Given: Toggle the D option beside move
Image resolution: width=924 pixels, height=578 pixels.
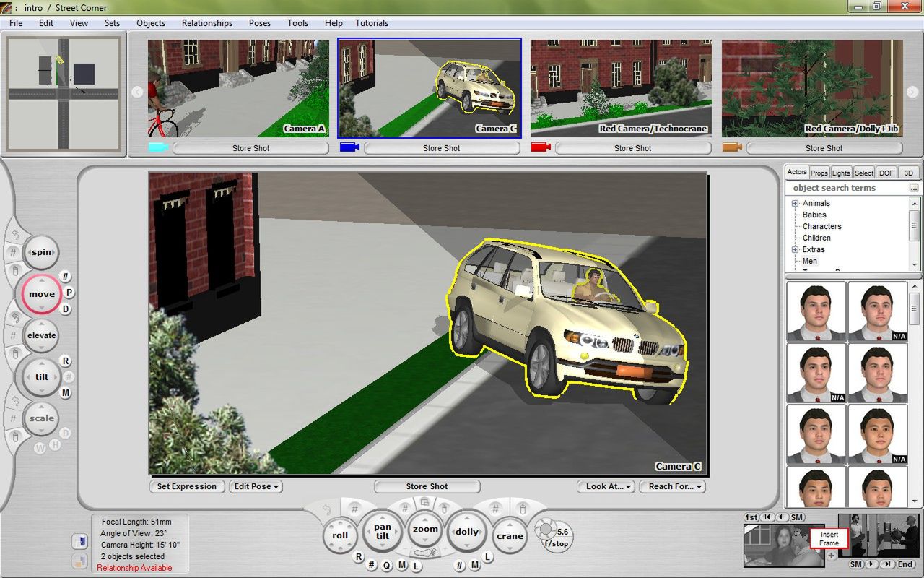Looking at the screenshot, I should click(x=66, y=309).
